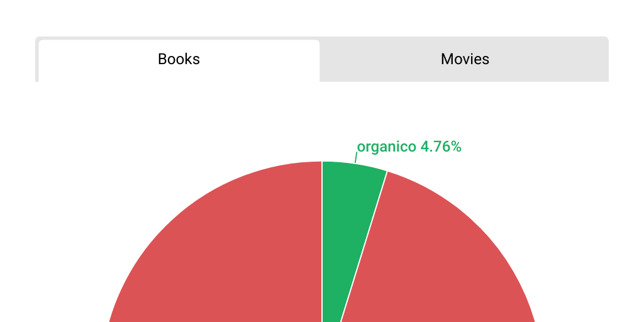Click the gray tab strip above Books
The image size is (644, 322).
click(179, 38)
